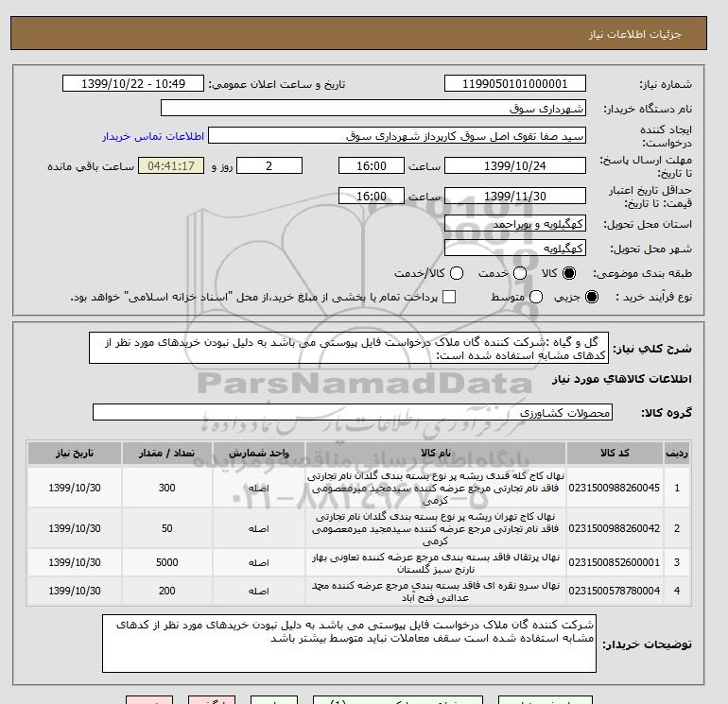
Task: Click the response deadline date 1399/10/24
Action: 515,165
